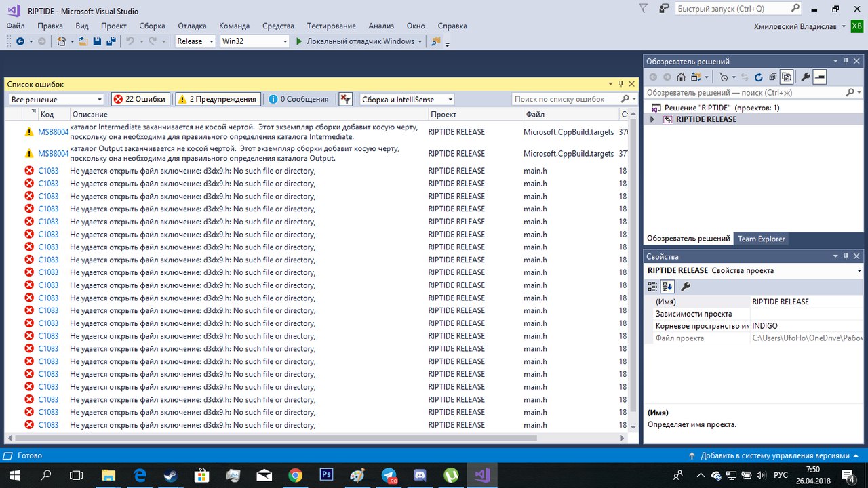Click Добавить в систему управления версиями

pyautogui.click(x=774, y=455)
